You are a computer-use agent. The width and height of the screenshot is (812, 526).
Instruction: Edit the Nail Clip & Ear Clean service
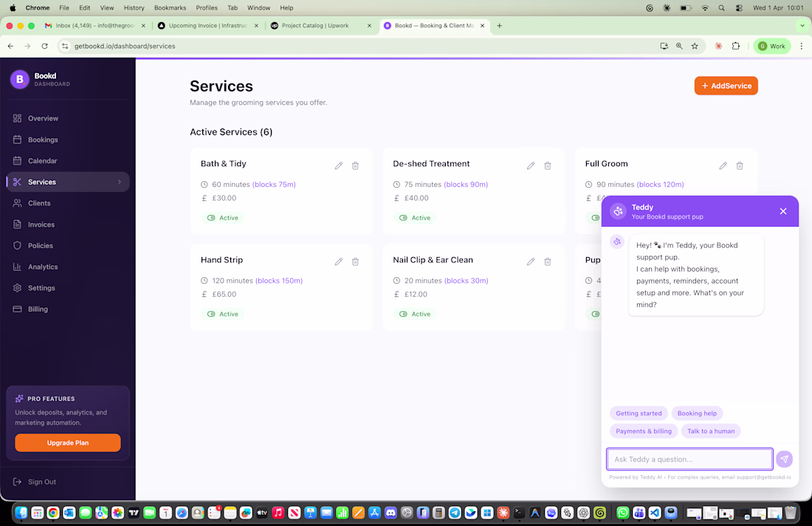pyautogui.click(x=530, y=262)
